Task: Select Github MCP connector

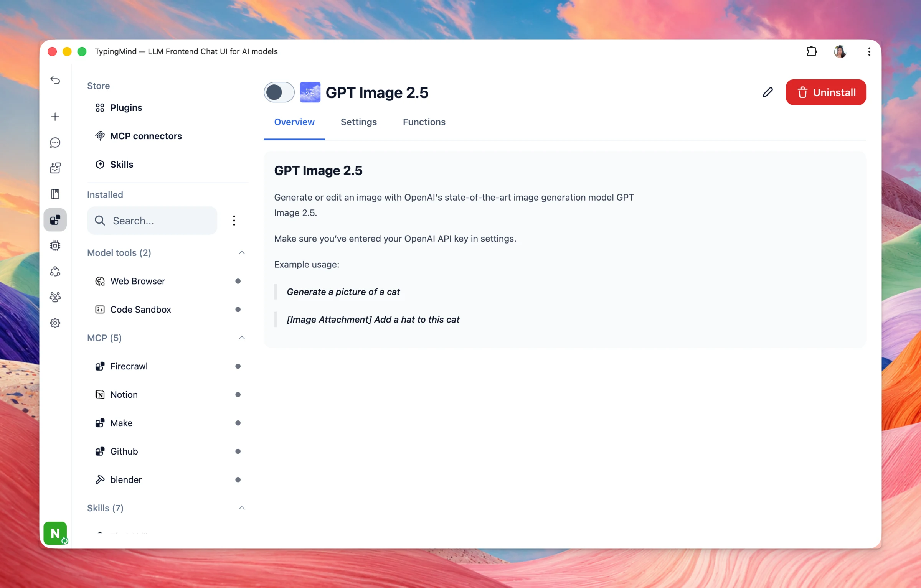Action: [167, 451]
